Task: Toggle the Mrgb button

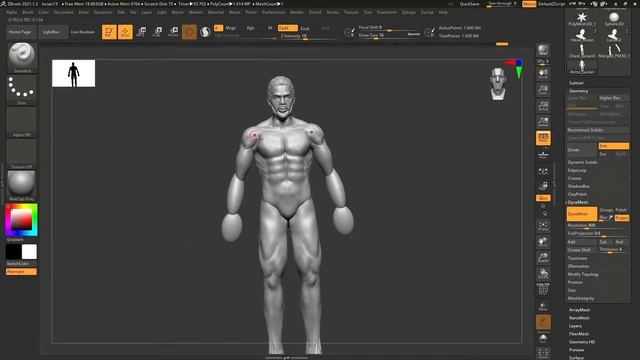Action: coord(231,28)
